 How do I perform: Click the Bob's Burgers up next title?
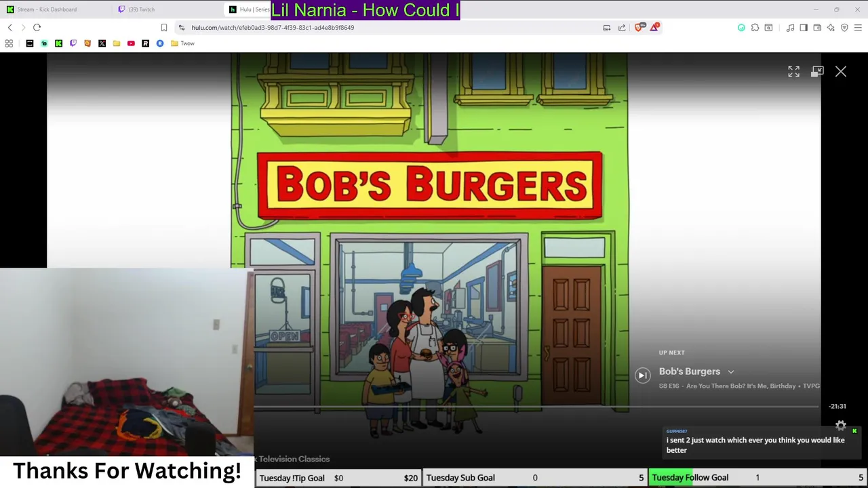click(690, 371)
